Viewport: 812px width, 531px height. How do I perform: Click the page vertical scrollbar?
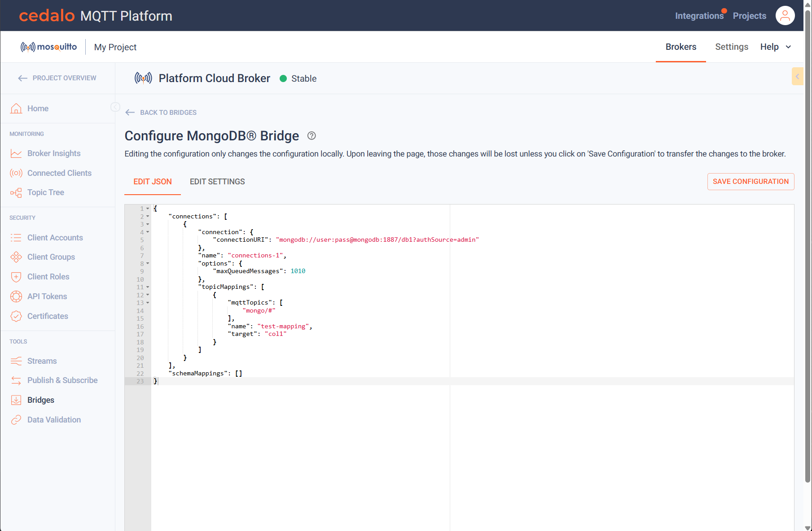[x=808, y=247]
